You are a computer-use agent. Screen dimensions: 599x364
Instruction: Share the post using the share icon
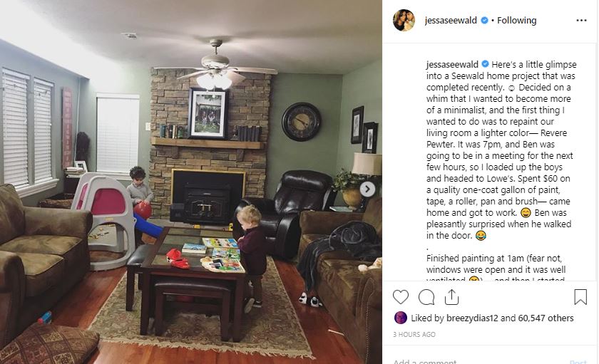pyautogui.click(x=451, y=297)
